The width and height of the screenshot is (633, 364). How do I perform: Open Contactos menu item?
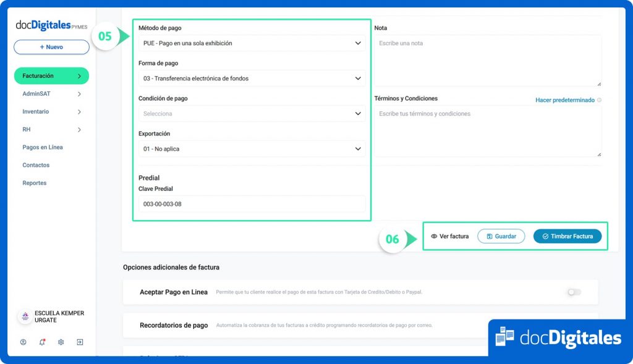click(36, 165)
